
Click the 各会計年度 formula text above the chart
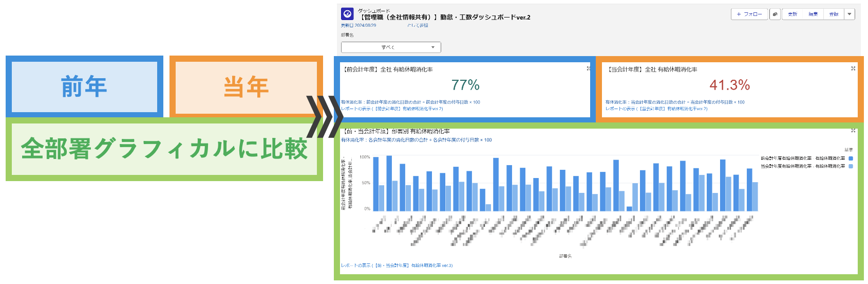(417, 140)
